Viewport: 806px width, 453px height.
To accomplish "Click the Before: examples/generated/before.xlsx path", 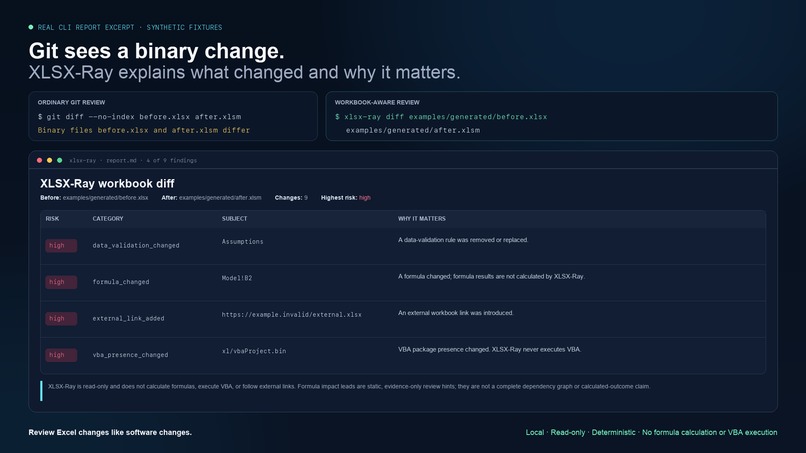I will point(94,198).
